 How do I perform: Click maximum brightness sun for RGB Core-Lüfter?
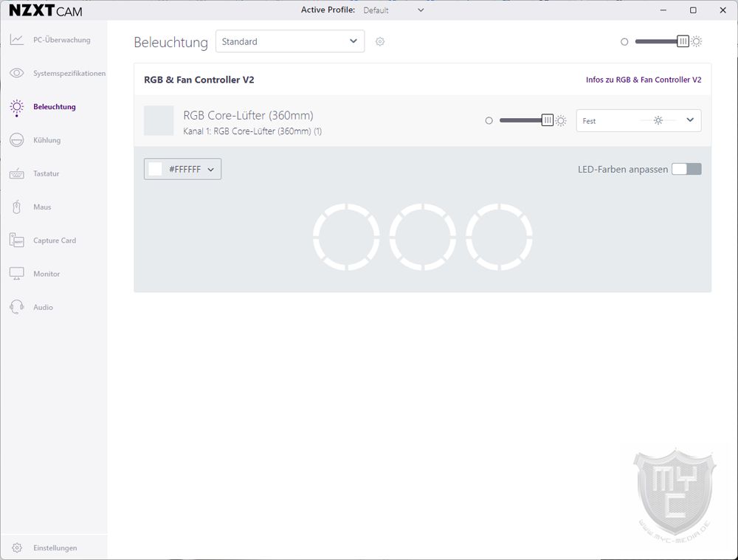point(561,121)
